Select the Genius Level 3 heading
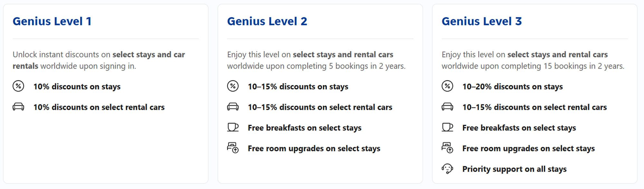Screen dimensions: 644x189 (481, 21)
